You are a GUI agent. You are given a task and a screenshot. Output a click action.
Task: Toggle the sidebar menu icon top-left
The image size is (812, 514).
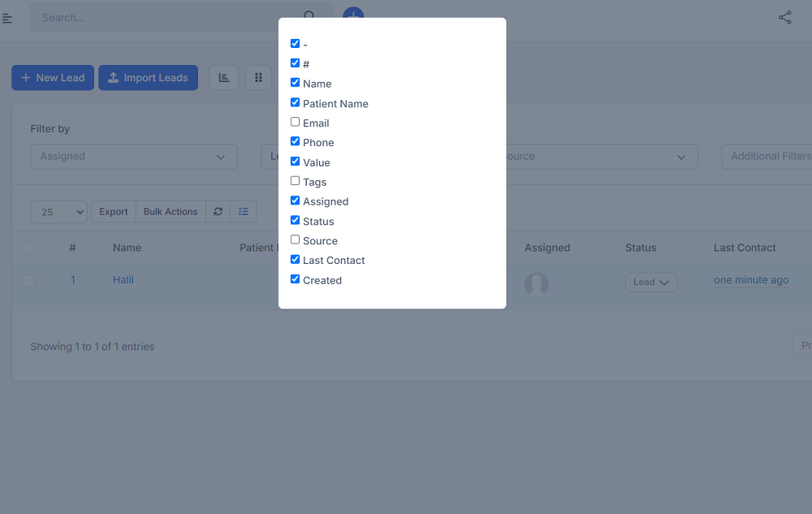tap(6, 18)
